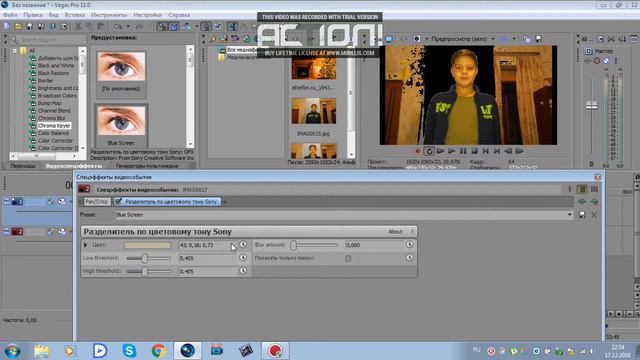The image size is (640, 360).
Task: Pause the preview playback
Action: [463, 151]
